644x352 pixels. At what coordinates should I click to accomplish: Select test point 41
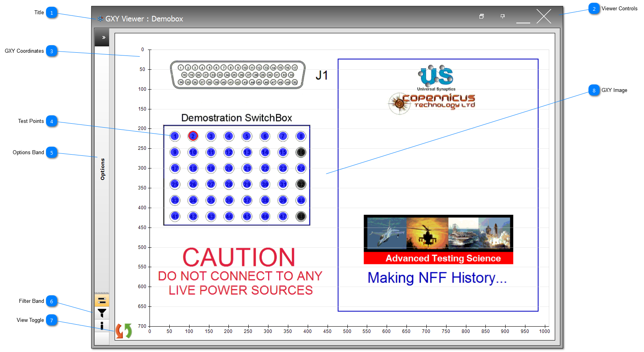tap(175, 216)
